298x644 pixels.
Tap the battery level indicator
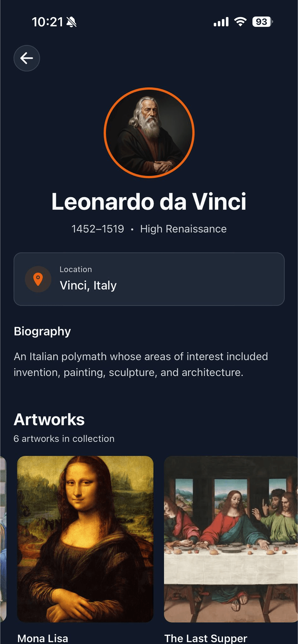(x=262, y=22)
